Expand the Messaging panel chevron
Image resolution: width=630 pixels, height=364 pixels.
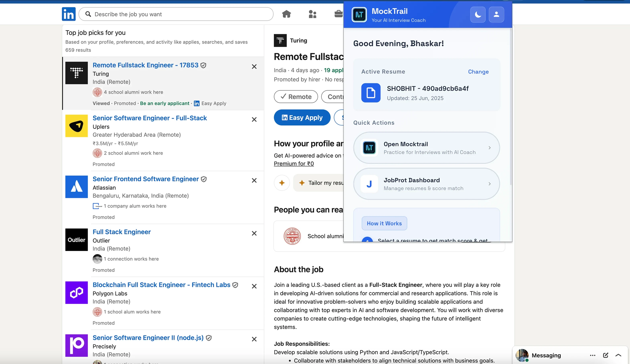(x=619, y=355)
